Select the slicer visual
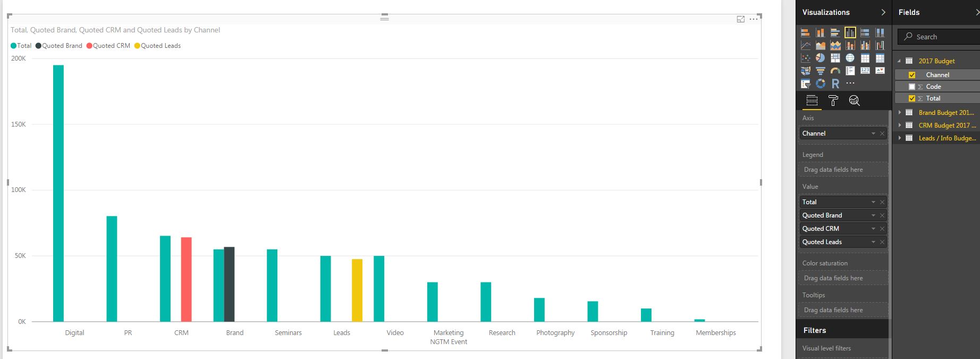The width and height of the screenshot is (980, 359). pyautogui.click(x=806, y=84)
